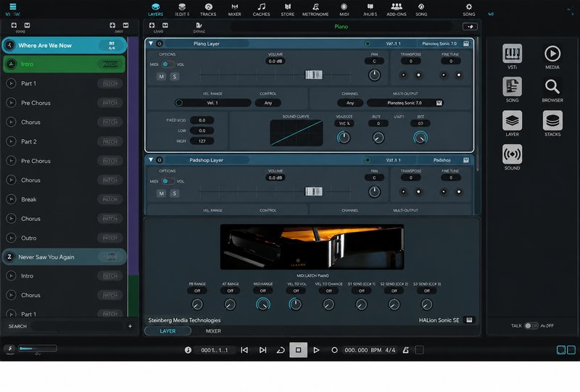
Task: Open the Metronome icon
Action: pos(315,9)
